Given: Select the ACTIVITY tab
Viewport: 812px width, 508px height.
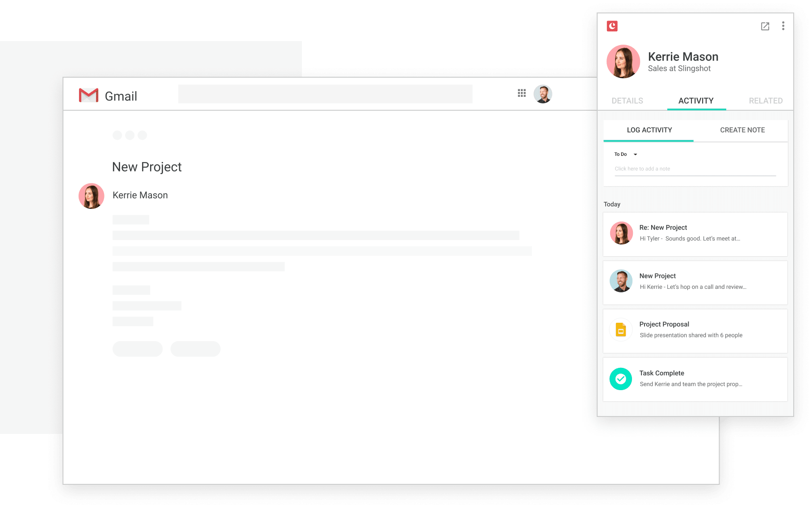Looking at the screenshot, I should point(696,101).
